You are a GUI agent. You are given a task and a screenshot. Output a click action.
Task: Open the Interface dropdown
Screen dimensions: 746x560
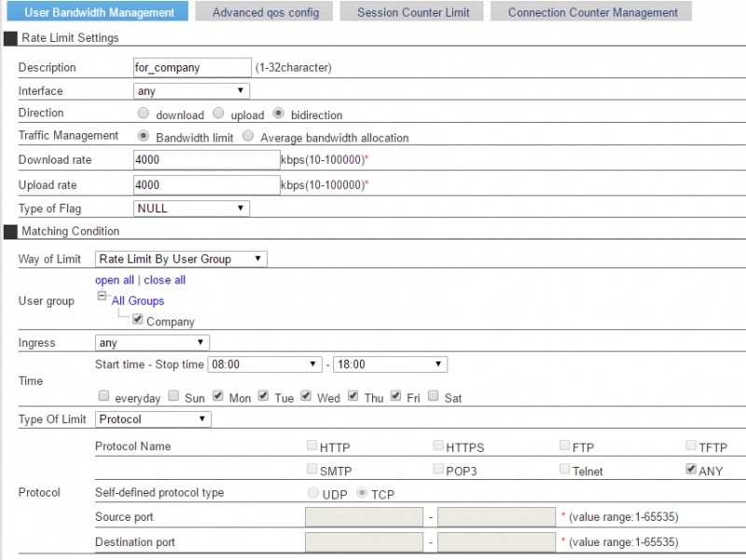191,90
